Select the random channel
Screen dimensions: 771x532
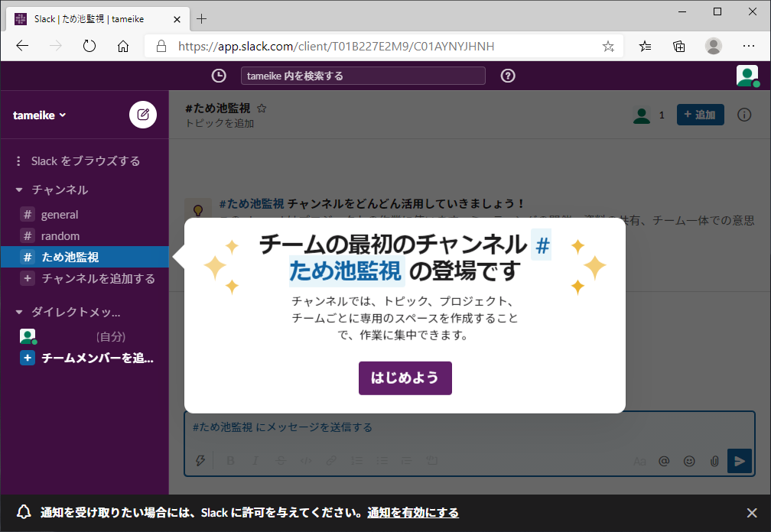point(60,236)
